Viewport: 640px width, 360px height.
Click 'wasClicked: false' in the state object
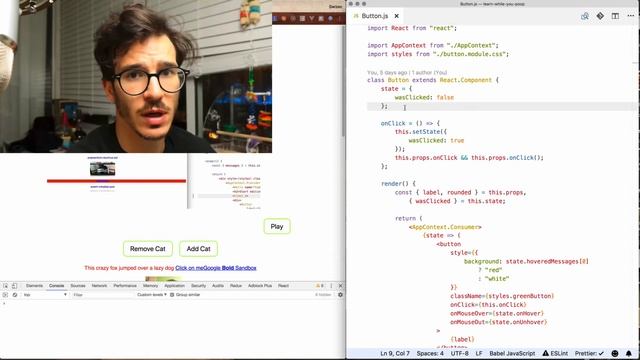[424, 98]
